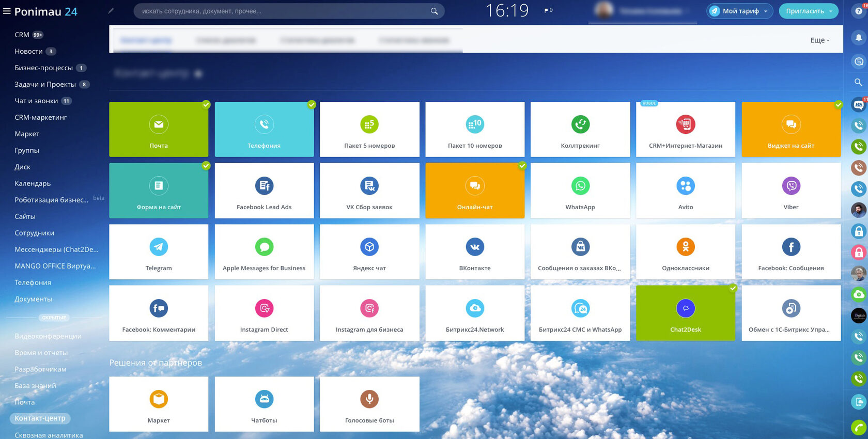Open CRM in the left menu

tap(22, 35)
